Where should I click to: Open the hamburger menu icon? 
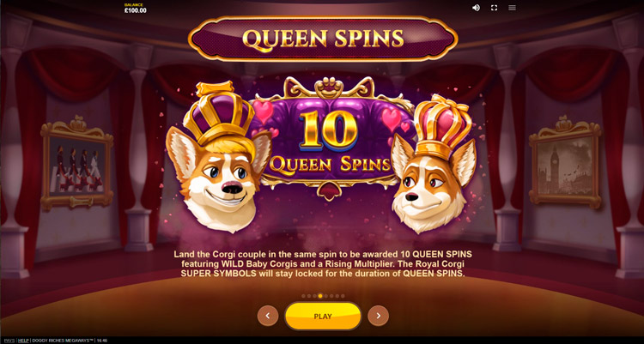[x=512, y=8]
